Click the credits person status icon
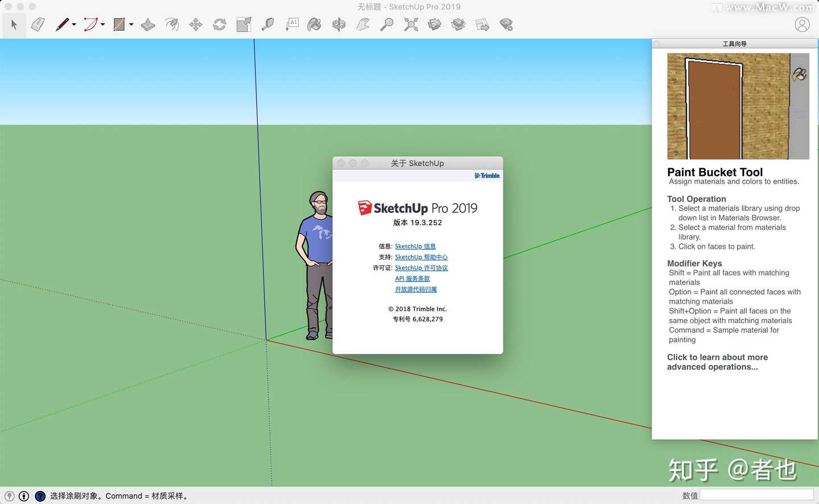The width and height of the screenshot is (819, 504). click(24, 496)
